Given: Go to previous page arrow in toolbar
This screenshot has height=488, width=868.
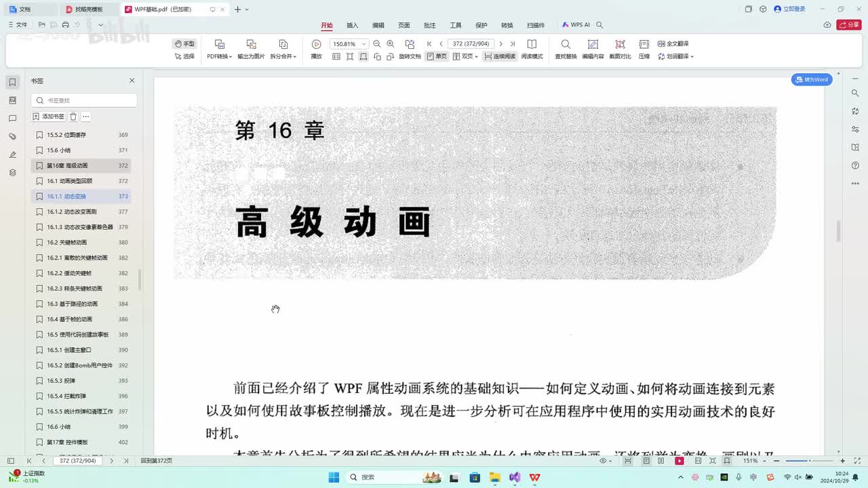Looking at the screenshot, I should coord(441,44).
